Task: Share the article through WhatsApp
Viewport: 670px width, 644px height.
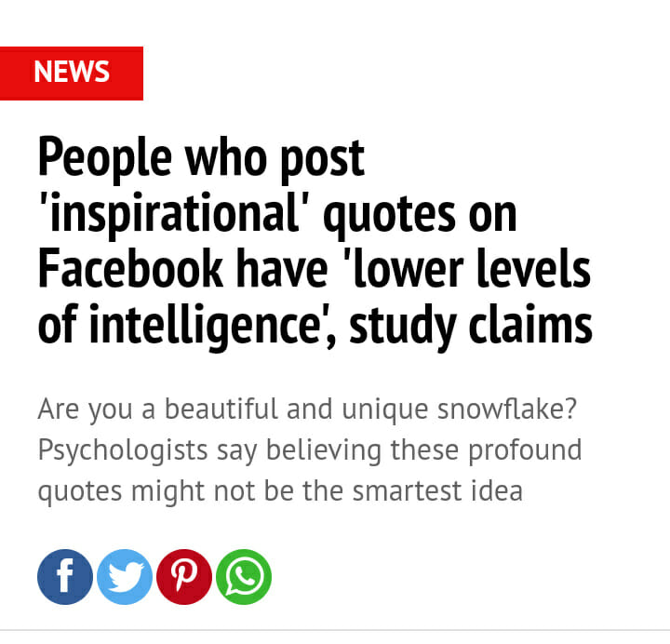Action: [244, 577]
